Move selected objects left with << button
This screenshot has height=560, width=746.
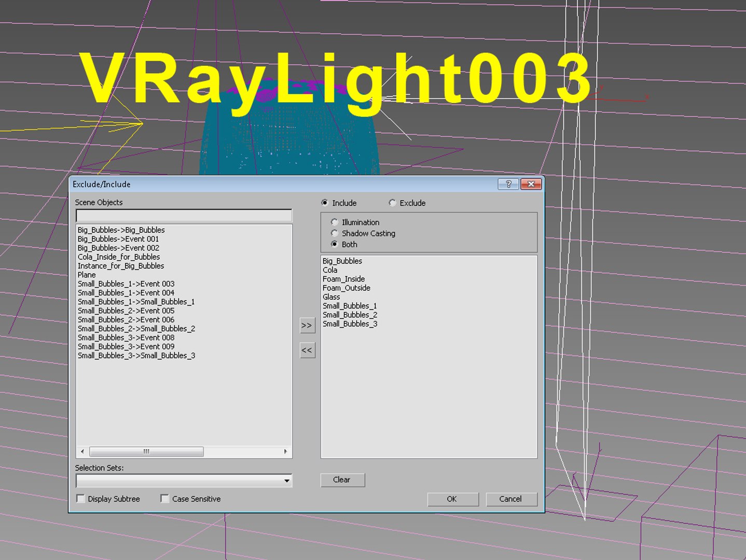pos(307,350)
